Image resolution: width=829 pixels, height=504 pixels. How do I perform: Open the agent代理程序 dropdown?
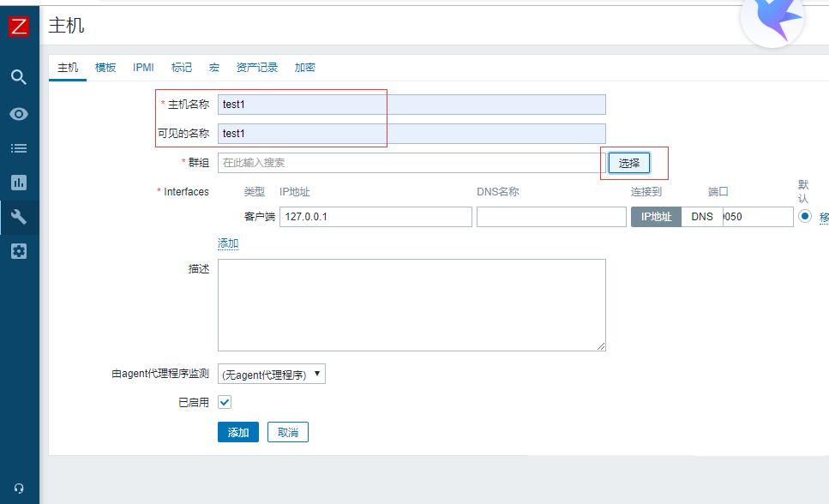(273, 373)
